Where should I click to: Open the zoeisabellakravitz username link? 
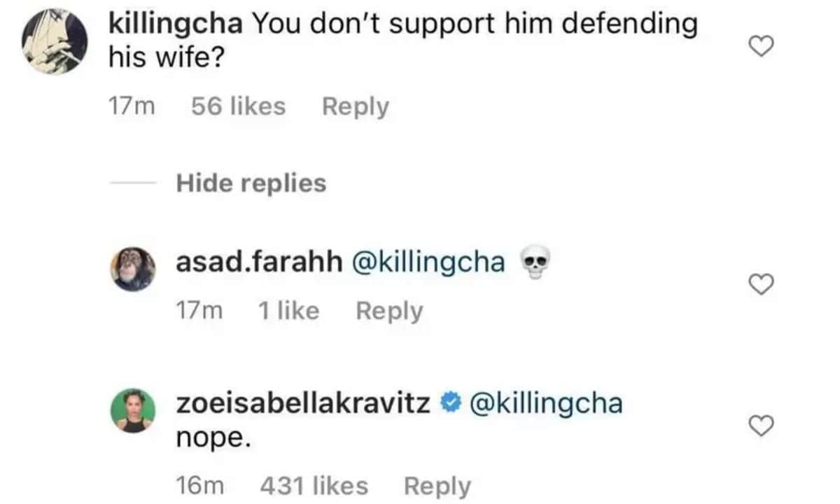tap(302, 404)
